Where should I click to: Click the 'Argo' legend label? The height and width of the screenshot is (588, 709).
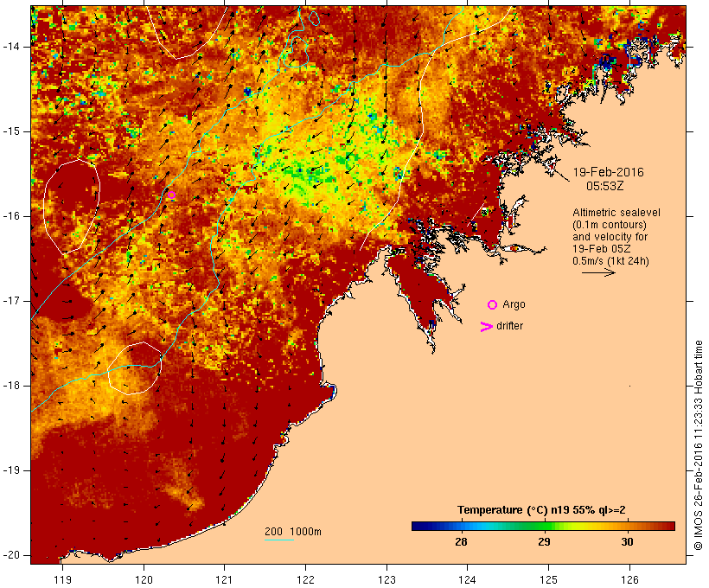pyautogui.click(x=514, y=305)
